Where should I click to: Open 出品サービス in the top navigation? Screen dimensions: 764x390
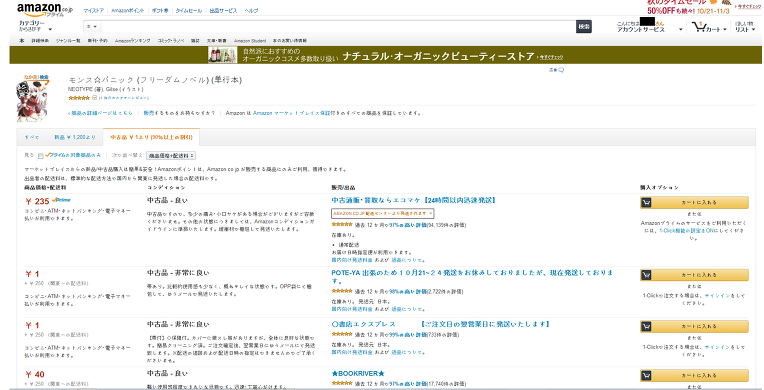223,11
